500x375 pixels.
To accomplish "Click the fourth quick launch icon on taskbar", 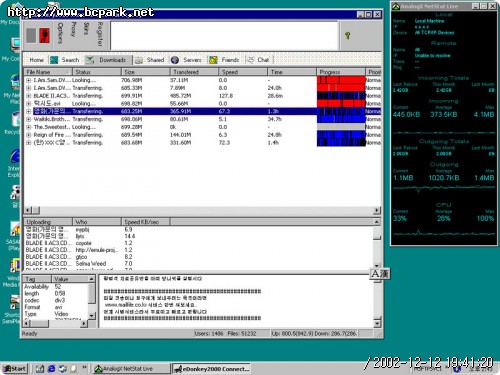I will tap(73, 369).
